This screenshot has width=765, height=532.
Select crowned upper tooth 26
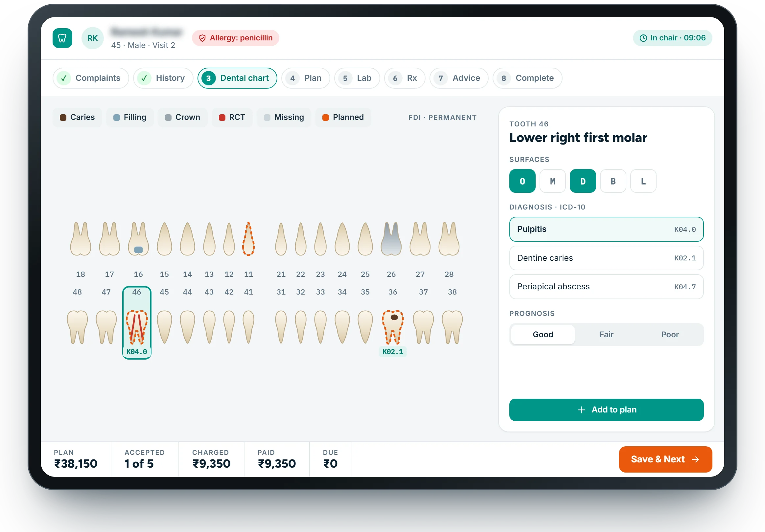(391, 239)
